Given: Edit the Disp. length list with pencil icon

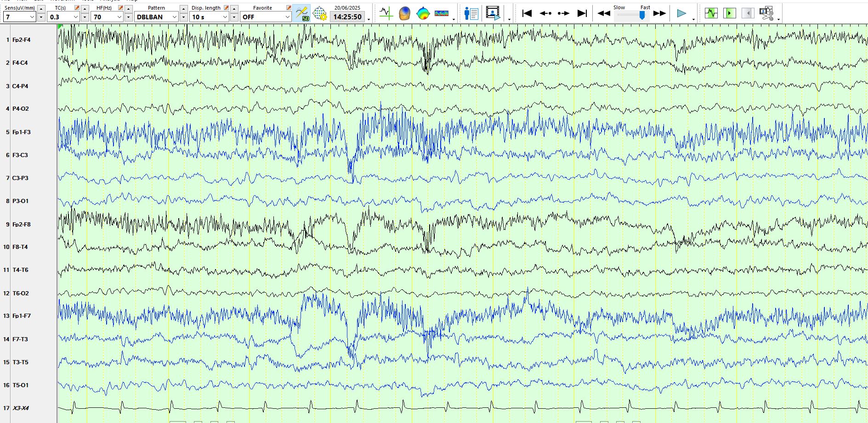Looking at the screenshot, I should point(226,8).
